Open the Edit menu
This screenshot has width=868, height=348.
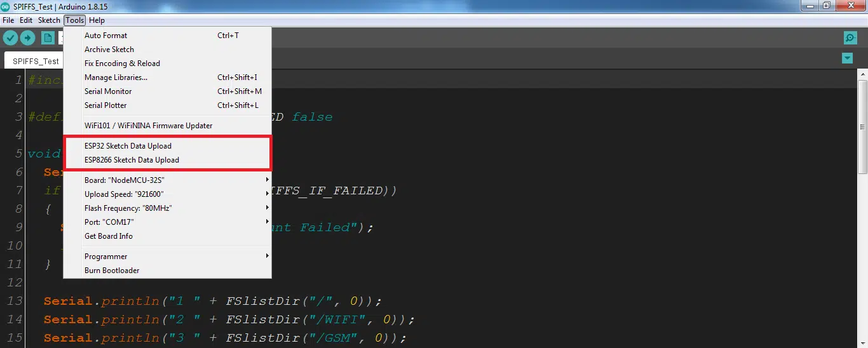click(26, 20)
